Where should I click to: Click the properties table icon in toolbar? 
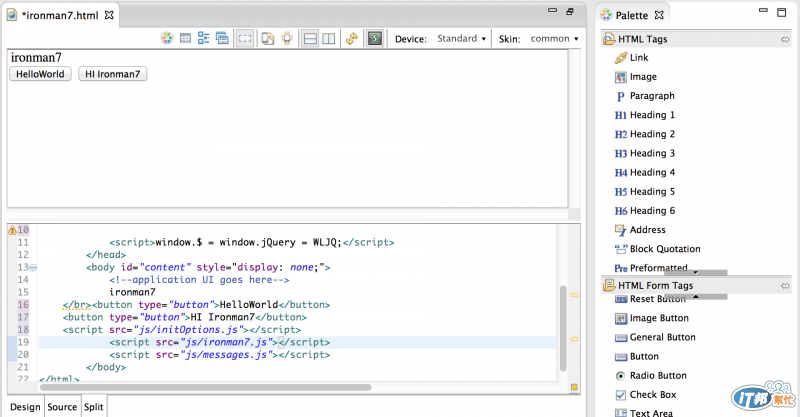click(x=186, y=38)
